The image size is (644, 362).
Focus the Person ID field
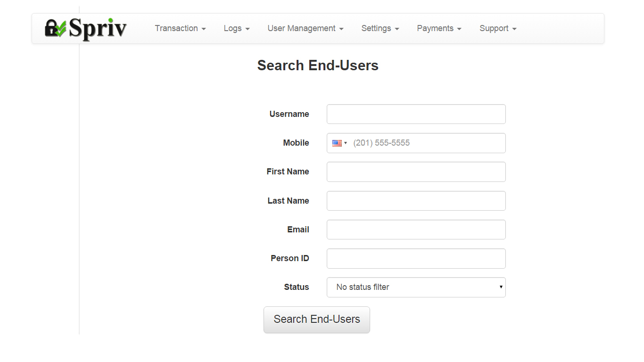coord(416,258)
